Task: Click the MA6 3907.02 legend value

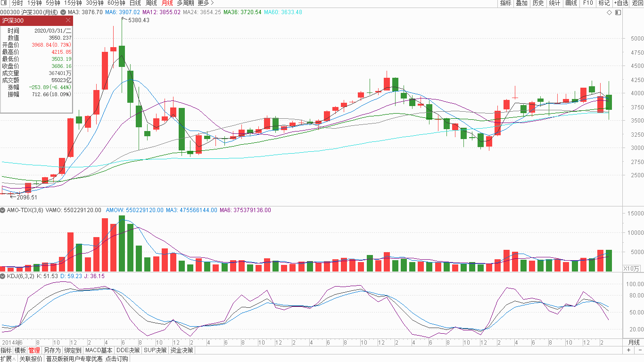Action: click(123, 12)
